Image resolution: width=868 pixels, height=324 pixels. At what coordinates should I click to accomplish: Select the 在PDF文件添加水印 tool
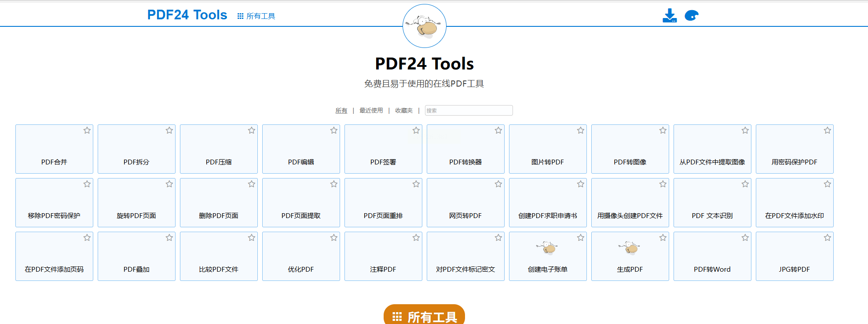point(795,203)
